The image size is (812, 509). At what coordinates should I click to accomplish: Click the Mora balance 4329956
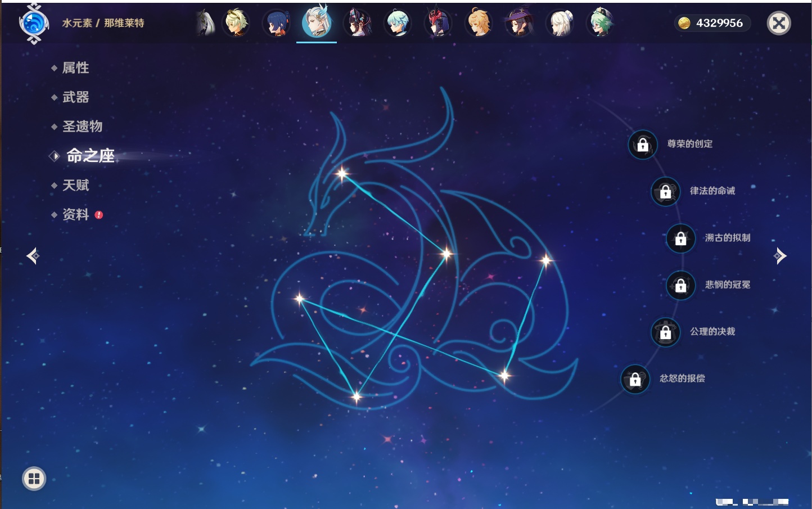point(712,23)
